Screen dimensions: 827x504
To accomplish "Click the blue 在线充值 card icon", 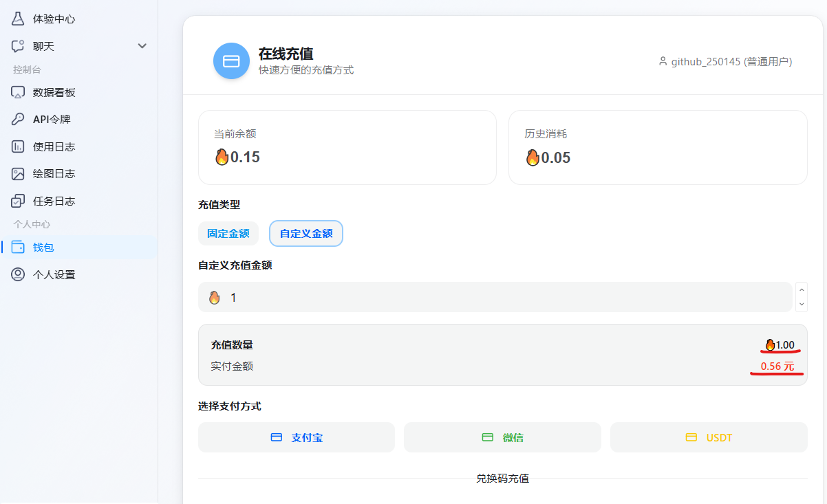I will pos(231,61).
